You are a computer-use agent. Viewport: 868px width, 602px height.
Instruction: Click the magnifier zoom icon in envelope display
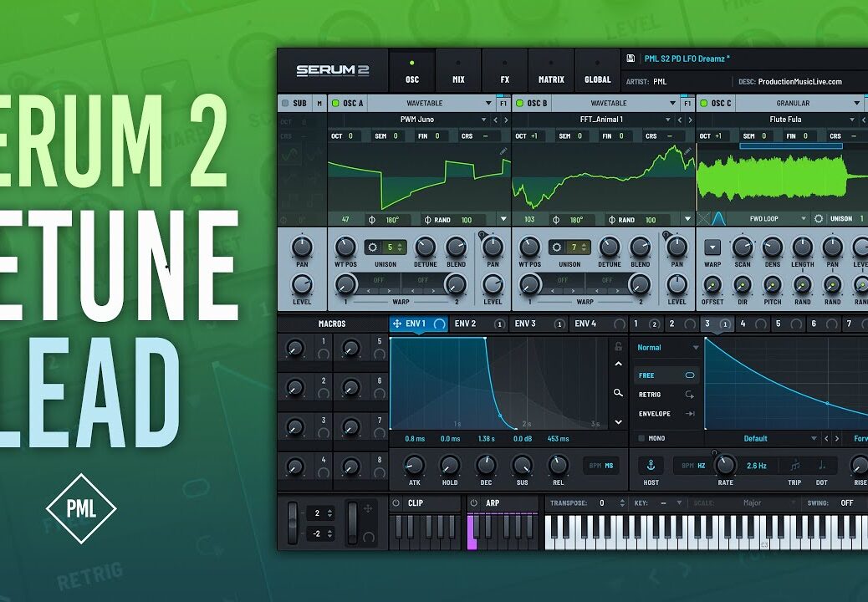click(x=618, y=392)
